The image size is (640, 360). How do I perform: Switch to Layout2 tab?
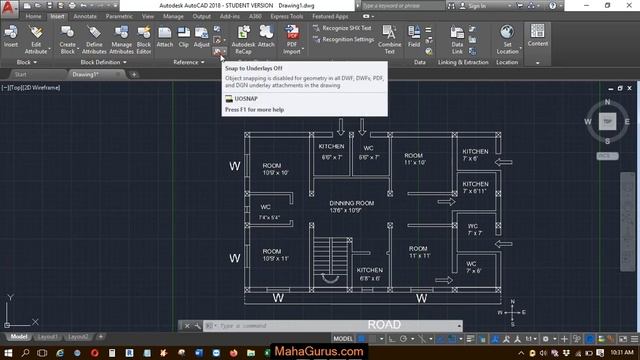tap(78, 337)
